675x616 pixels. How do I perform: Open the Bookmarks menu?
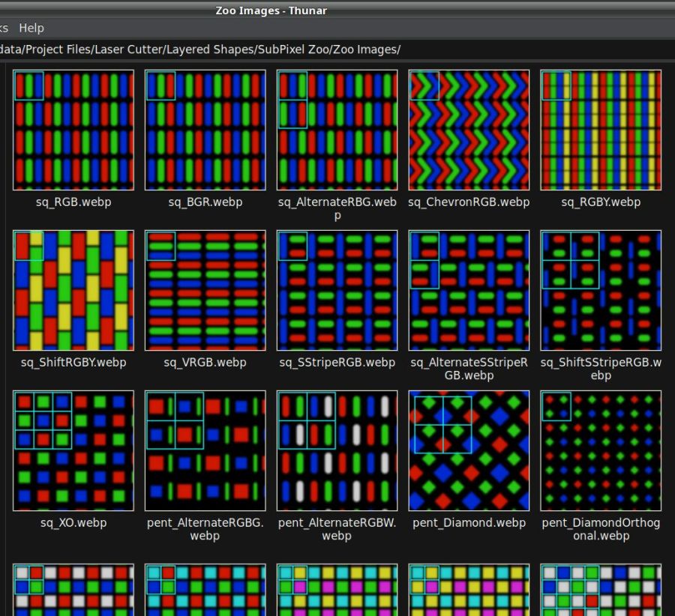tap(4, 28)
